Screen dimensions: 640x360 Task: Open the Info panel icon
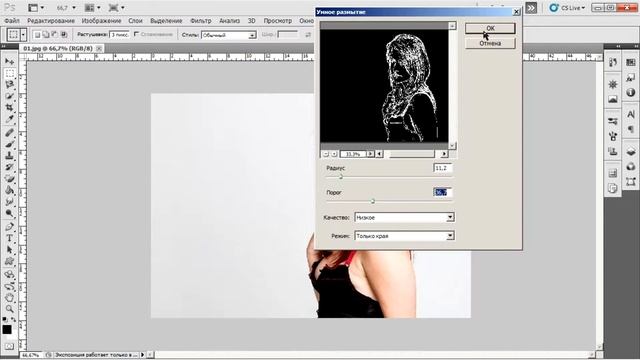coord(631,92)
